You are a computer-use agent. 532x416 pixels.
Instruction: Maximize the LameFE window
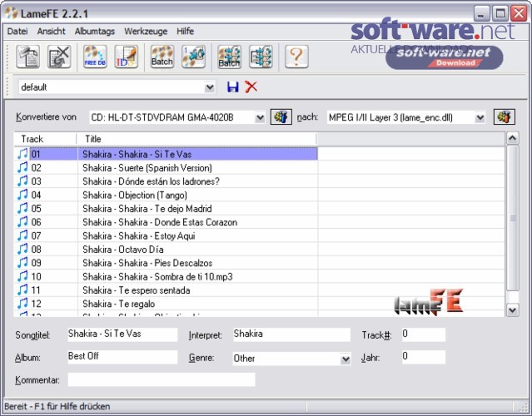[x=500, y=13]
